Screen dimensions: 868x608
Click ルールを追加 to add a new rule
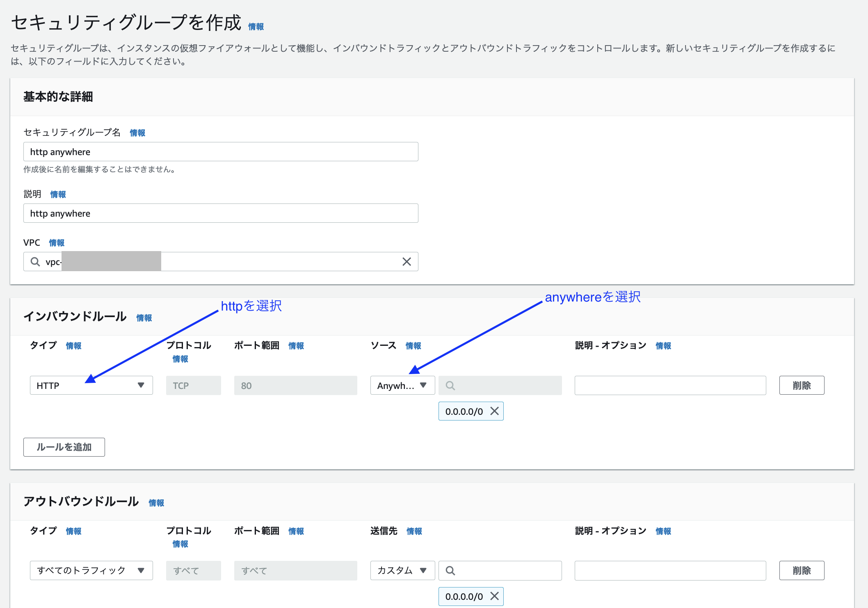[64, 447]
